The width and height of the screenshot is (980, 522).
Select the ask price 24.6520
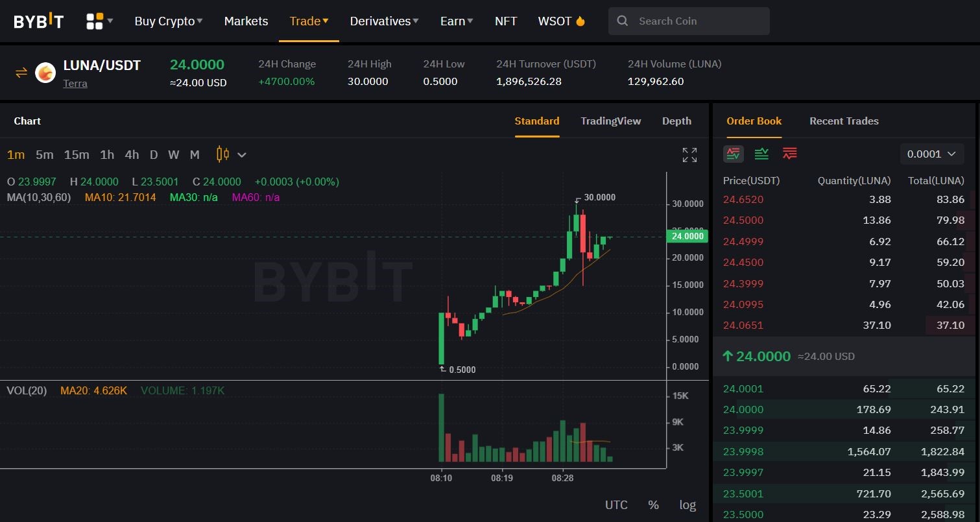tap(743, 200)
